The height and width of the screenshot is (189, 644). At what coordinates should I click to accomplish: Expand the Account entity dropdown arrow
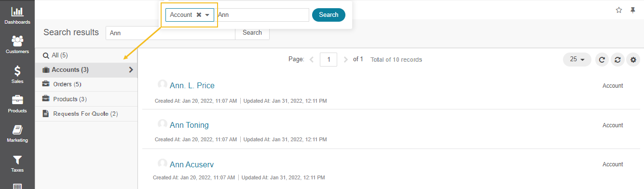point(207,15)
